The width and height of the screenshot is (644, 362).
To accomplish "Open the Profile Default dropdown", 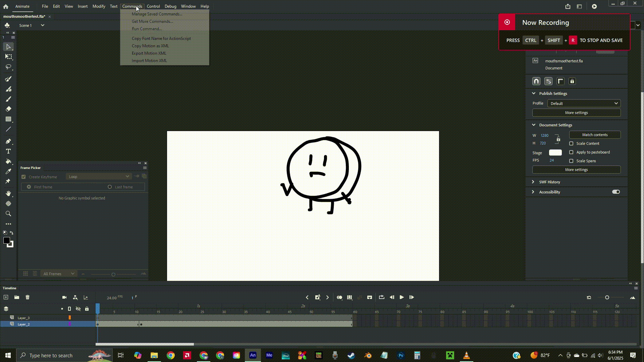I will [584, 104].
